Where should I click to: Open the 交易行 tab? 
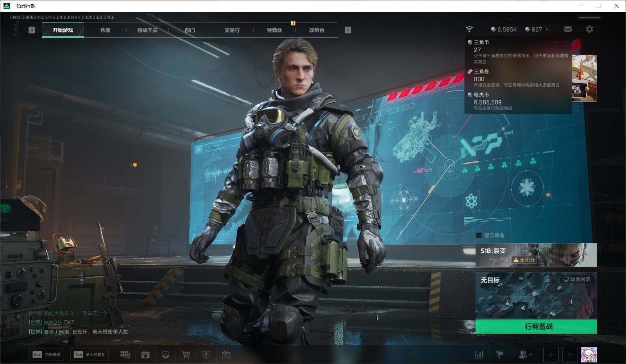(x=232, y=30)
